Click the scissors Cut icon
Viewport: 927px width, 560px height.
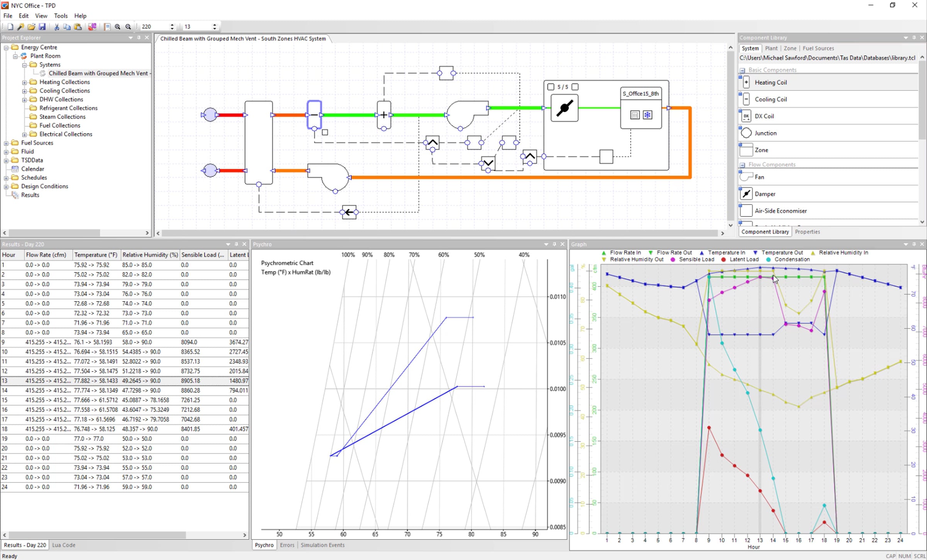pos(56,27)
